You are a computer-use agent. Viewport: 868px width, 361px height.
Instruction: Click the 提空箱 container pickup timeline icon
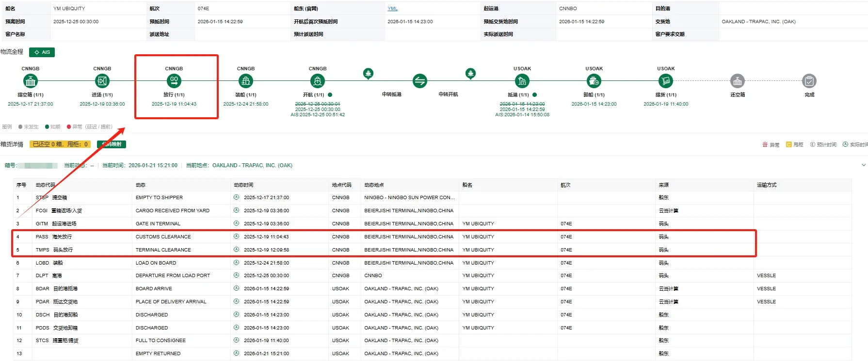tap(31, 81)
